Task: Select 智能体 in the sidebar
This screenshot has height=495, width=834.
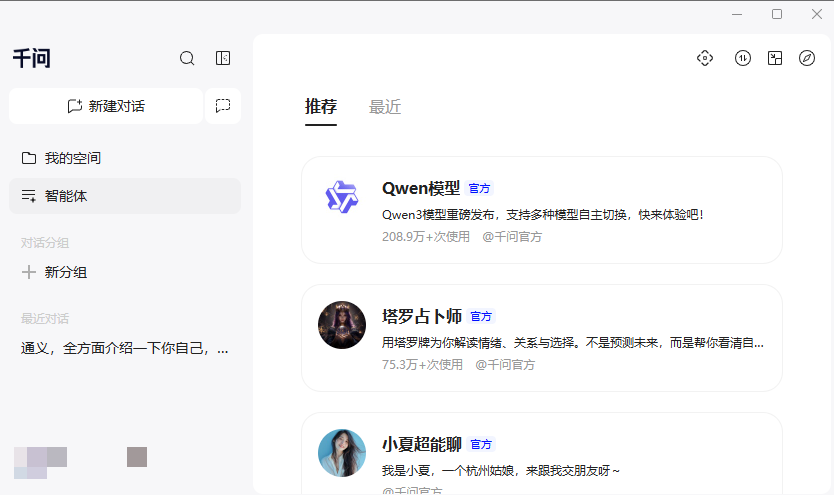Action: coord(125,196)
